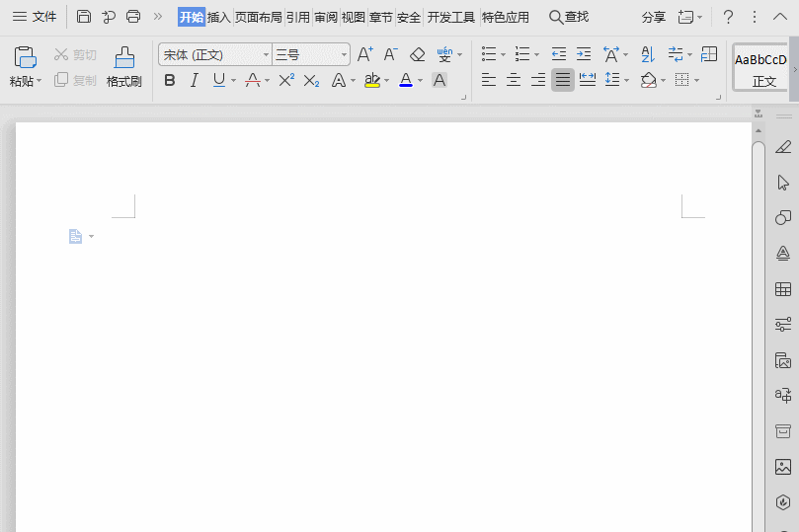The height and width of the screenshot is (532, 799).
Task: Toggle bold formatting
Action: [x=170, y=80]
